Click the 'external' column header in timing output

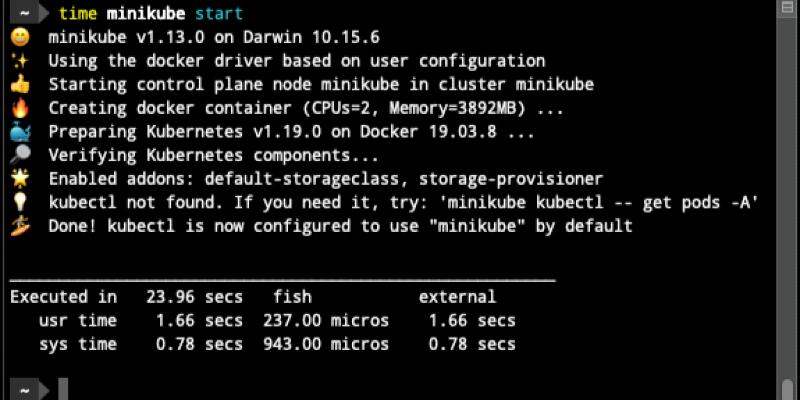[x=457, y=297]
